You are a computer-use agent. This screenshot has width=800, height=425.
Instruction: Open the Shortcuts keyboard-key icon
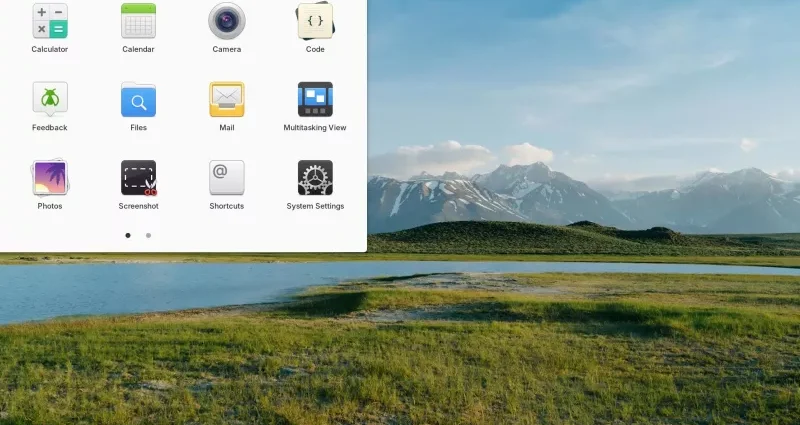pos(226,178)
